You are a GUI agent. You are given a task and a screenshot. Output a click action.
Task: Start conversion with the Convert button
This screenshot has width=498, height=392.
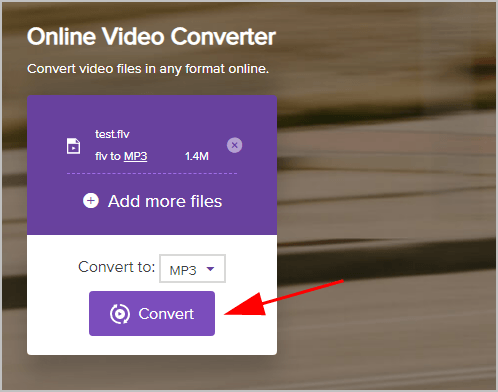click(x=152, y=313)
